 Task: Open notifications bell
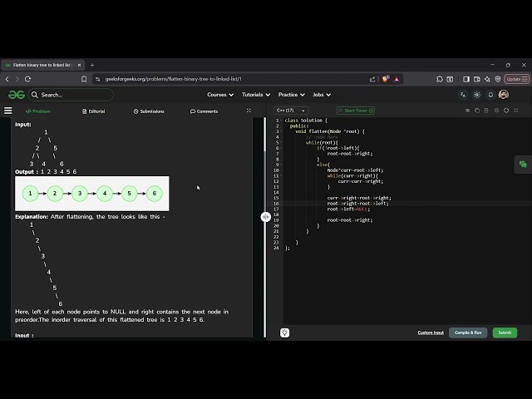[490, 95]
